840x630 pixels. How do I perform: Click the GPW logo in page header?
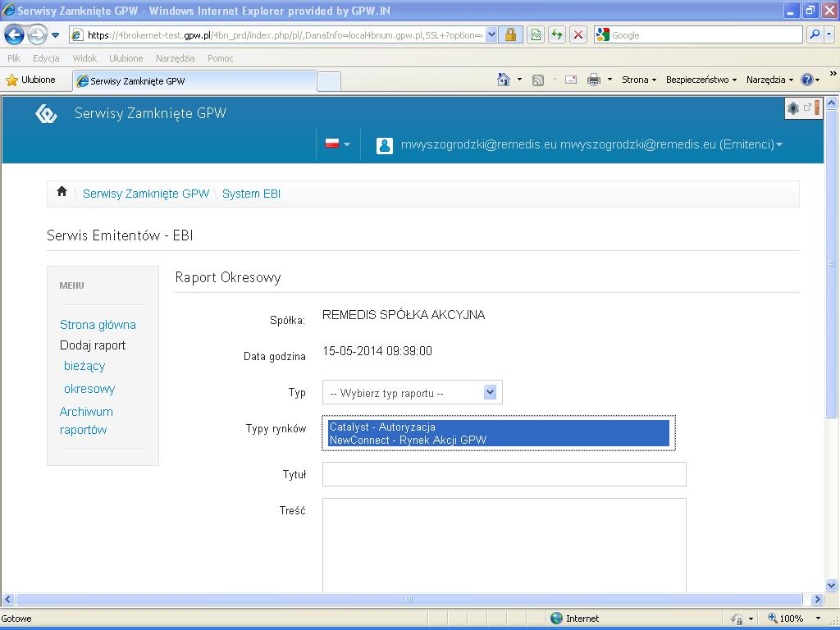coord(46,113)
